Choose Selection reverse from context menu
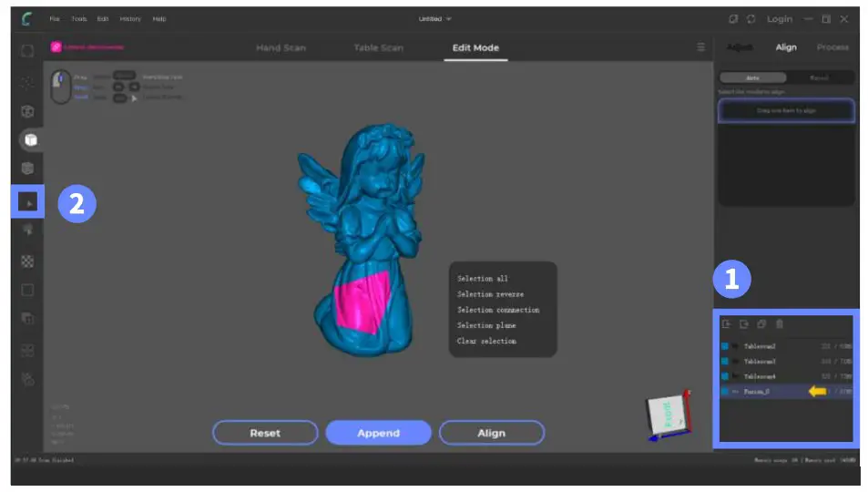This screenshot has height=492, width=868. click(x=490, y=294)
